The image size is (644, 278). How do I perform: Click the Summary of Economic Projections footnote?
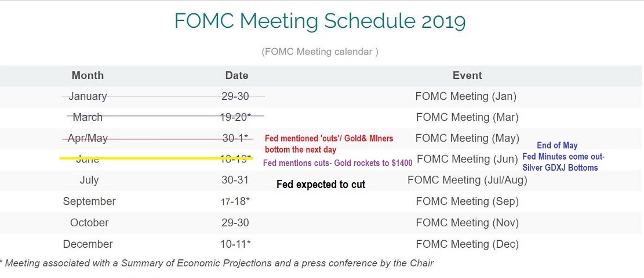point(217,263)
